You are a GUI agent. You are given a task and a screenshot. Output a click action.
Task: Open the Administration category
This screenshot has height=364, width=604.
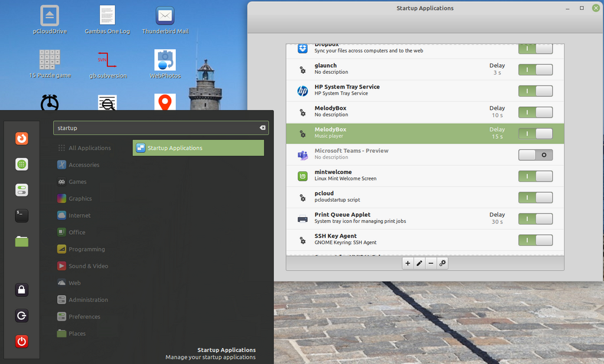(x=83, y=300)
